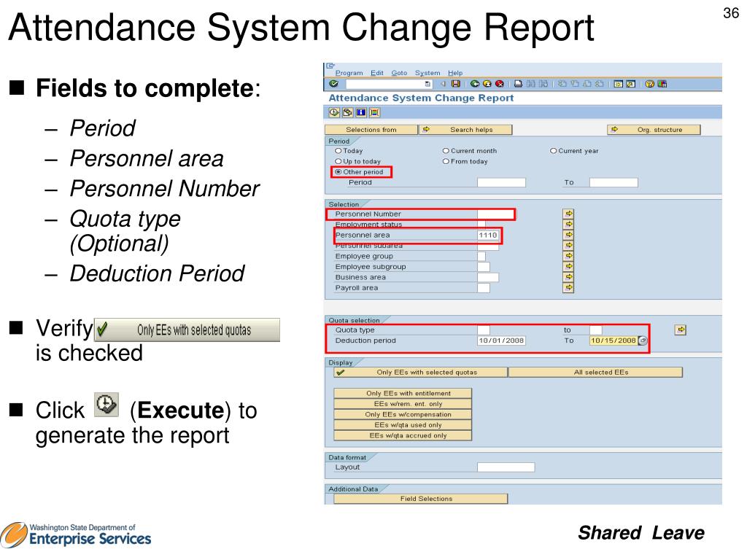The image size is (747, 560).
Task: Click the multicolored selection options icon
Action: pyautogui.click(x=374, y=112)
